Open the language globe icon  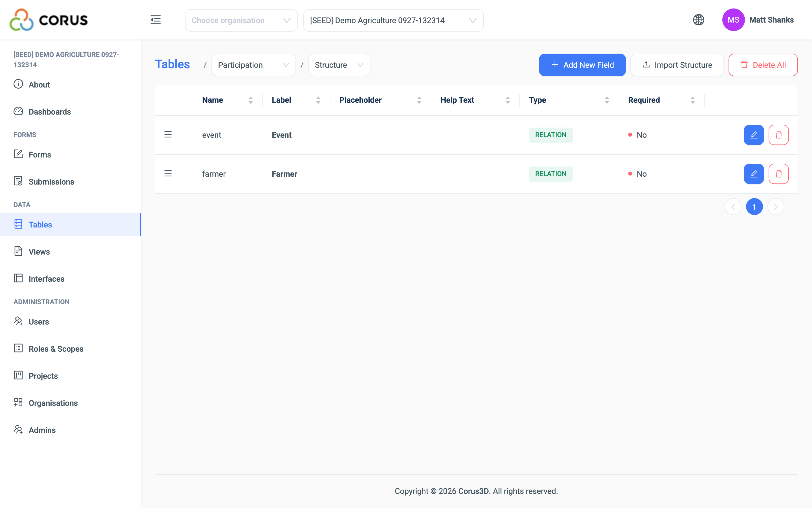[698, 20]
